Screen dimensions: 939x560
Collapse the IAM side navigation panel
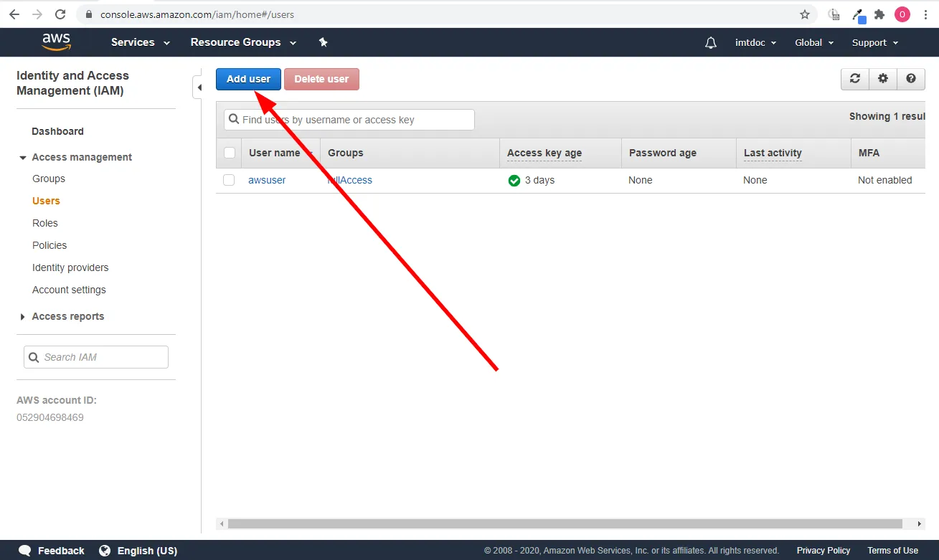pos(199,87)
